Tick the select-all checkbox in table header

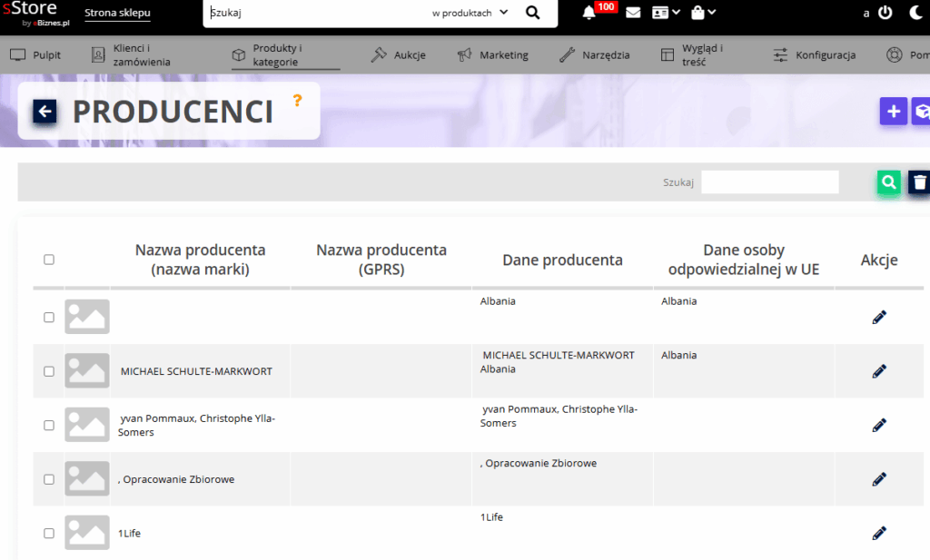point(49,260)
